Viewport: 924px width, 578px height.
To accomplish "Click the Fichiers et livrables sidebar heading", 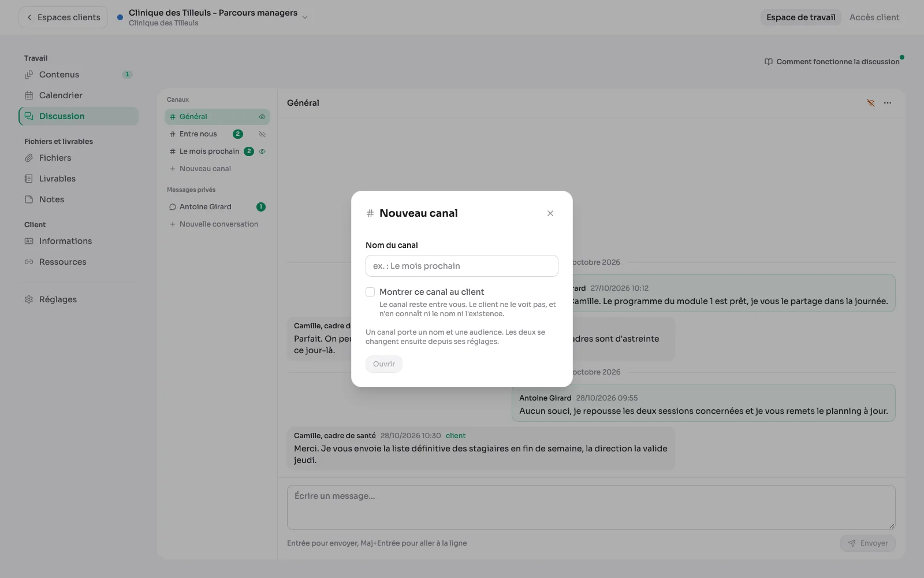I will (x=58, y=142).
